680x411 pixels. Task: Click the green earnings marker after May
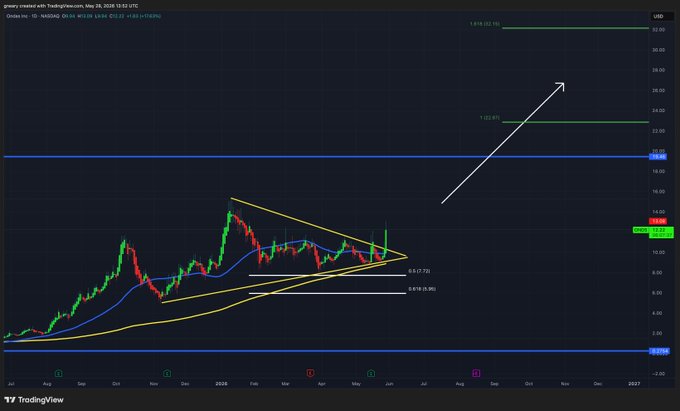click(x=371, y=373)
